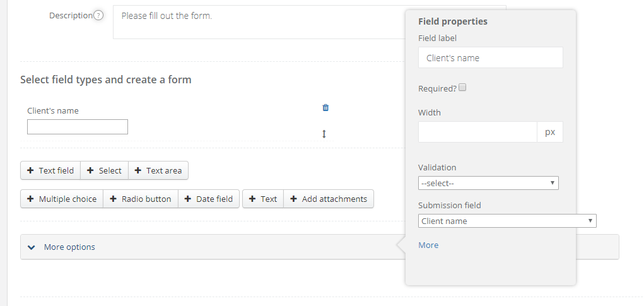The height and width of the screenshot is (306, 644).
Task: Add a Text field button
Action: click(50, 170)
